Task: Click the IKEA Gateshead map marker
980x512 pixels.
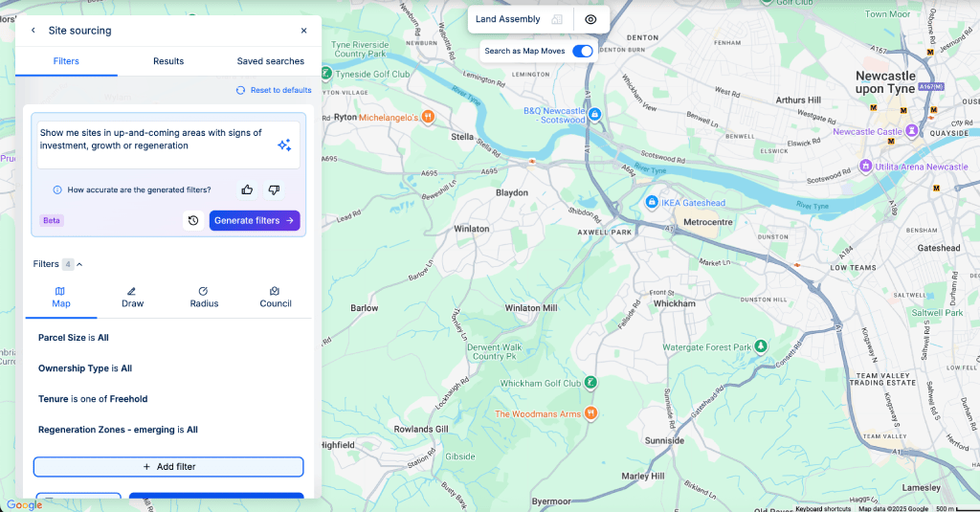Action: pos(652,202)
